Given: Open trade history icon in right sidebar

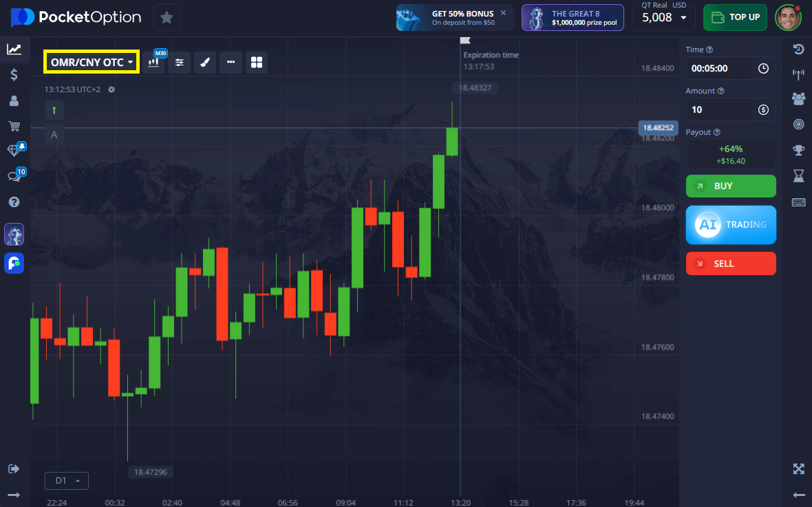Looking at the screenshot, I should click(798, 50).
